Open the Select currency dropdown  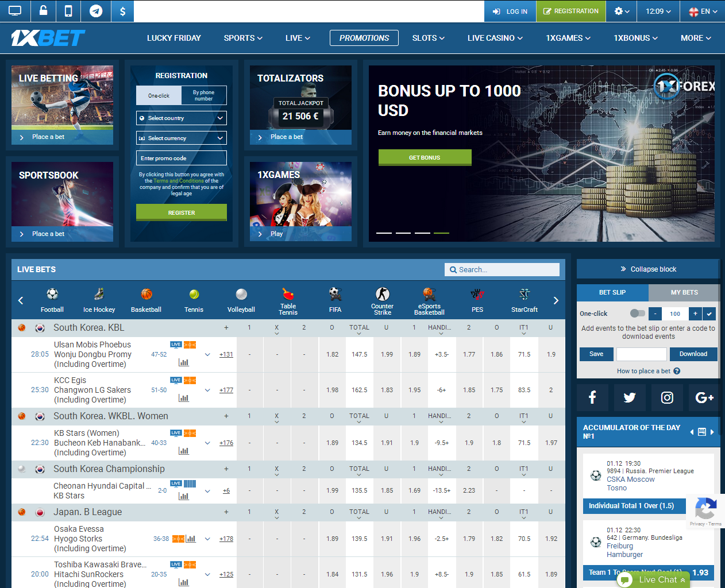pos(182,138)
